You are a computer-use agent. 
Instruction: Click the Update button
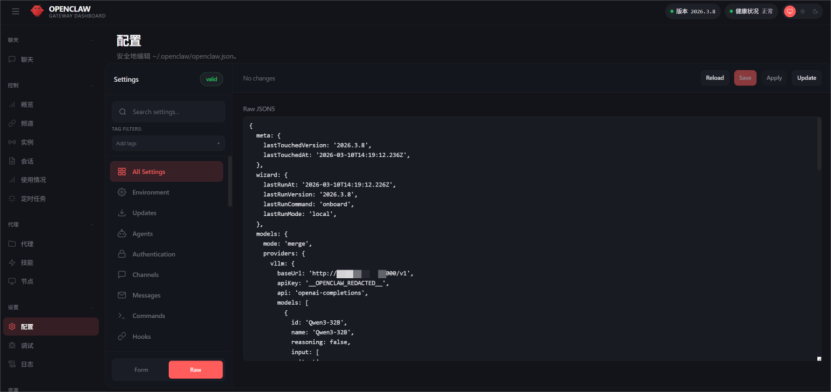(x=807, y=78)
